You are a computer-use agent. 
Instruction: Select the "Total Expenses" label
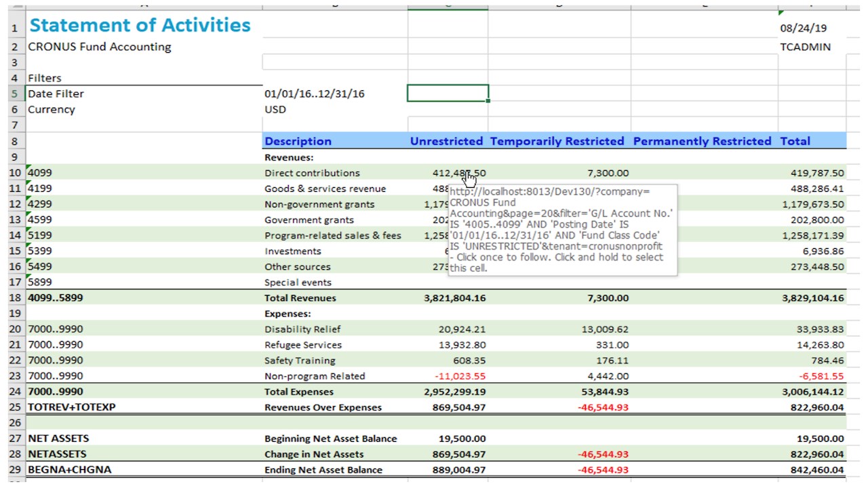pyautogui.click(x=299, y=392)
